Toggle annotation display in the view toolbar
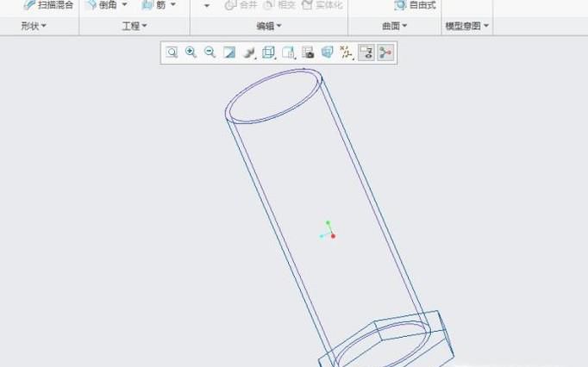 (366, 53)
